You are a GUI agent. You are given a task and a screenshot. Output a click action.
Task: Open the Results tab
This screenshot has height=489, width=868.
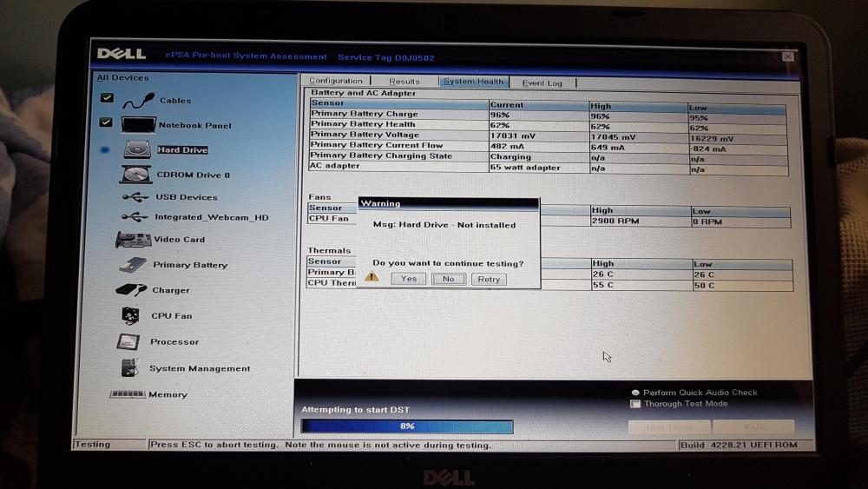(404, 82)
